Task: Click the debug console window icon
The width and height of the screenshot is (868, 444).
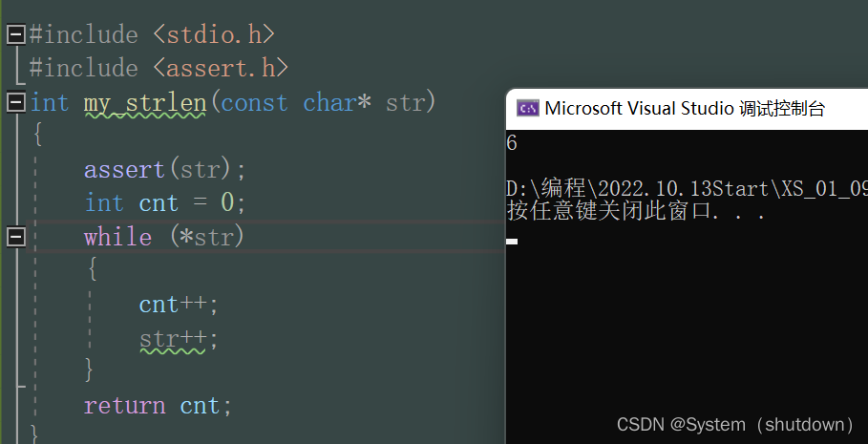Action: [x=527, y=108]
